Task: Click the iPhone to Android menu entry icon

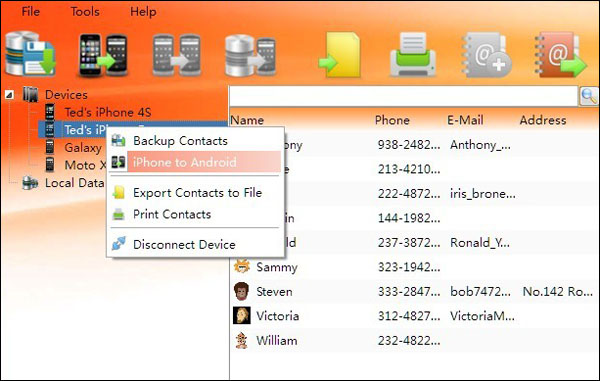Action: point(118,162)
